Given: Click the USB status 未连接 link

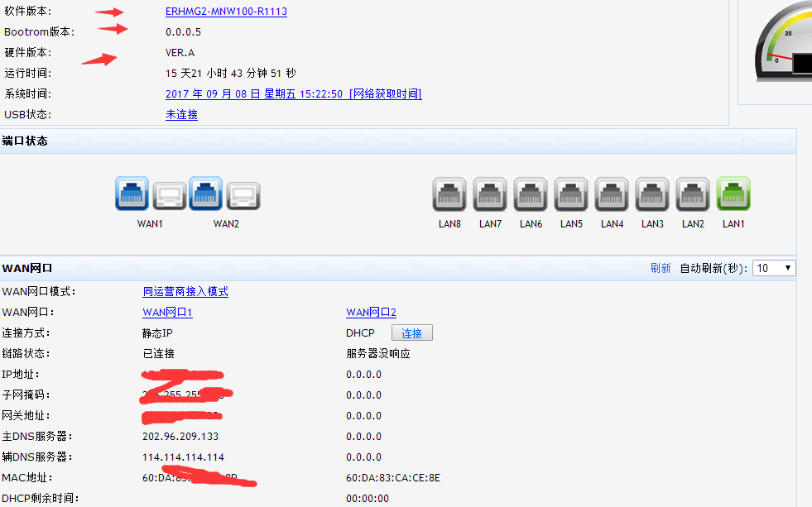Looking at the screenshot, I should point(181,115).
